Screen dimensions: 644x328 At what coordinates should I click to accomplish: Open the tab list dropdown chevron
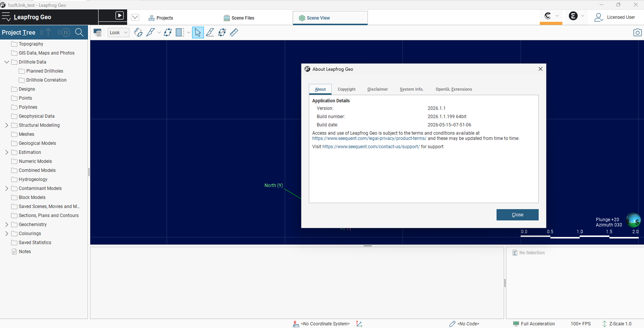(x=135, y=17)
